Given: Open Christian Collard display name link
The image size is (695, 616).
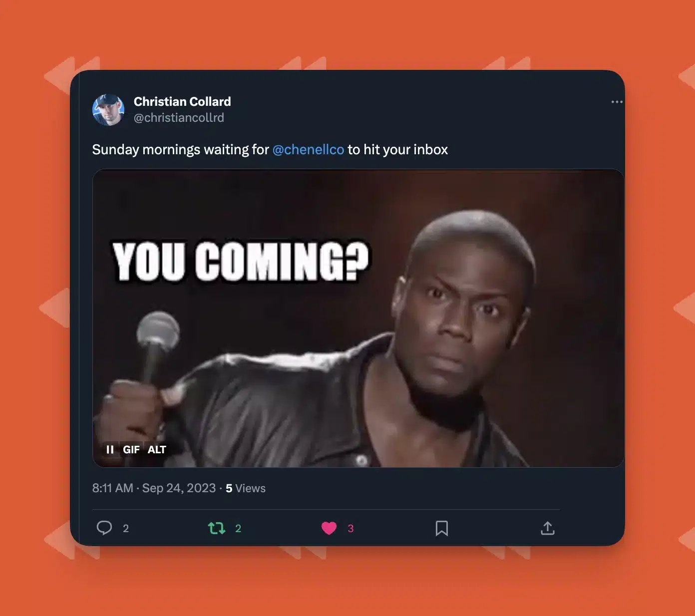Looking at the screenshot, I should coord(182,101).
